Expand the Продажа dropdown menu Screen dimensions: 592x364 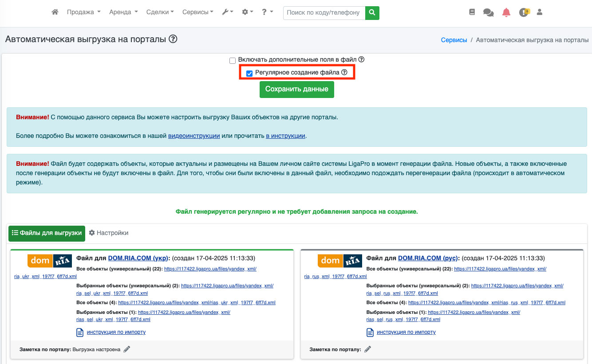[83, 12]
